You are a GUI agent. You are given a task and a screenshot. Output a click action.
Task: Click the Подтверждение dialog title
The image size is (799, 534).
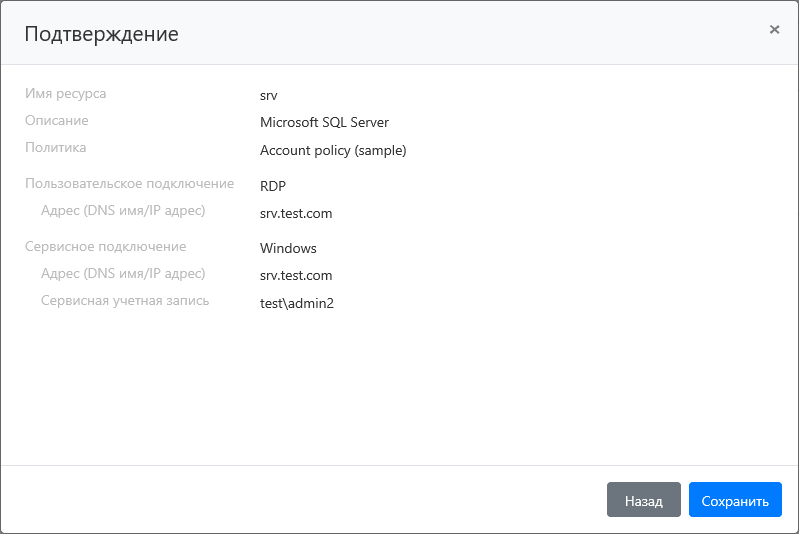click(x=101, y=34)
